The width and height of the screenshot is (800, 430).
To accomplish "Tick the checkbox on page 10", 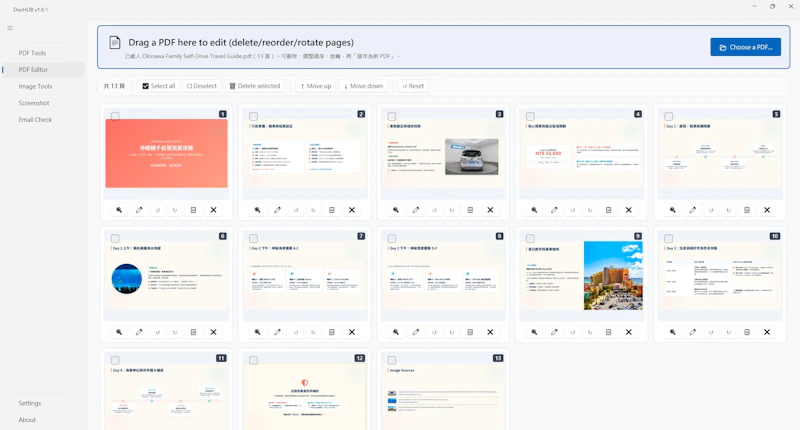I will (x=668, y=238).
